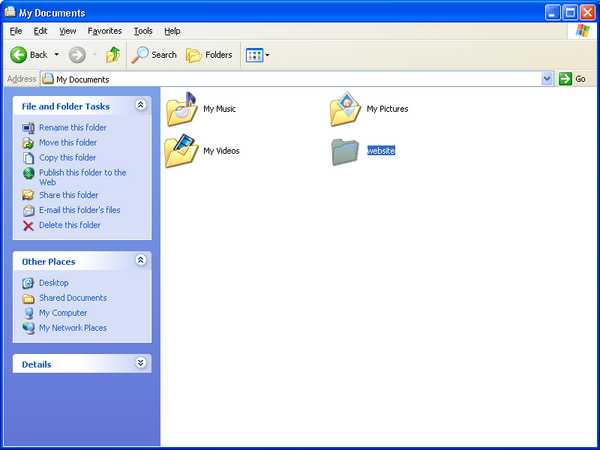Open the Help menu
This screenshot has height=450, width=600.
pyautogui.click(x=172, y=31)
